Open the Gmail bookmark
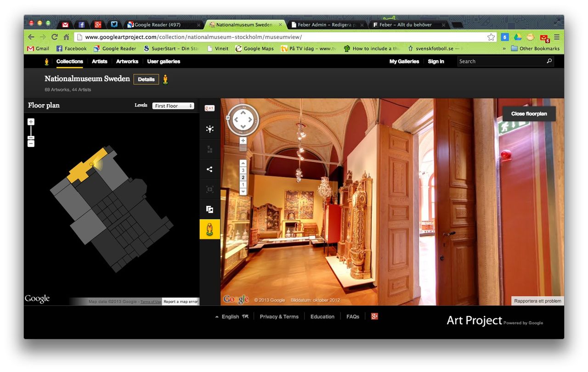The width and height of the screenshot is (588, 372). [x=39, y=48]
